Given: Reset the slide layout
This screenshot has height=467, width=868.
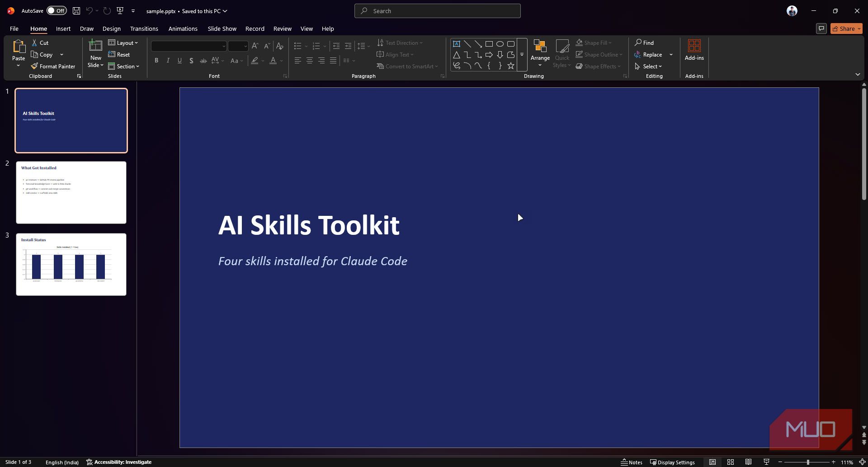Looking at the screenshot, I should pyautogui.click(x=119, y=54).
